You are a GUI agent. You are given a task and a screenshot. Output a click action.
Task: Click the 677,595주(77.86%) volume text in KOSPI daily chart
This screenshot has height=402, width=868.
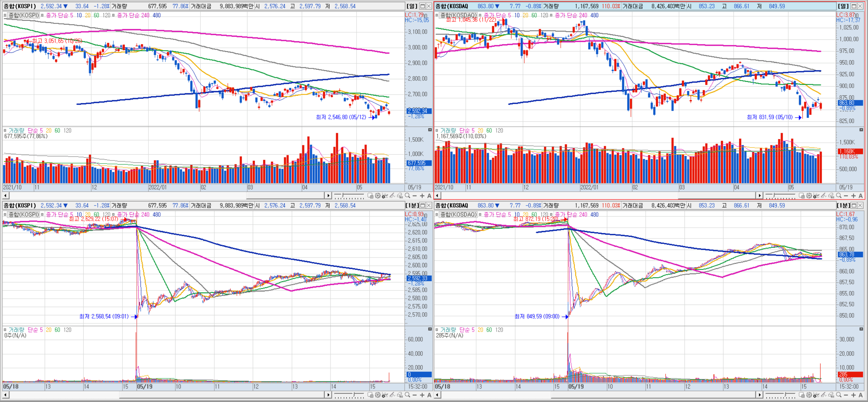tap(26, 136)
